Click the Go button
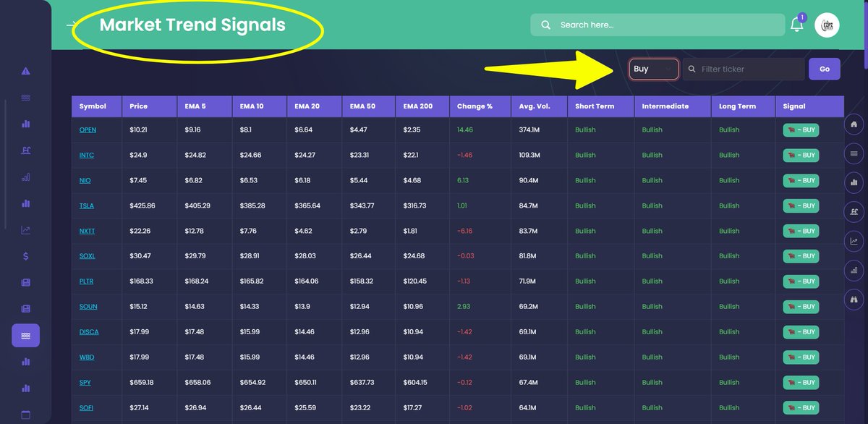Viewport: 868px width, 424px height. click(825, 69)
